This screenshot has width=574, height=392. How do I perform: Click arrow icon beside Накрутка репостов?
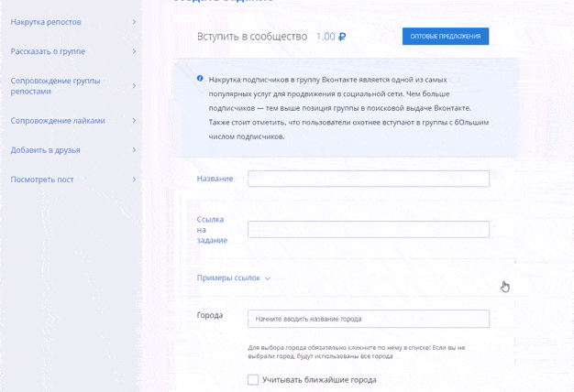tap(134, 21)
